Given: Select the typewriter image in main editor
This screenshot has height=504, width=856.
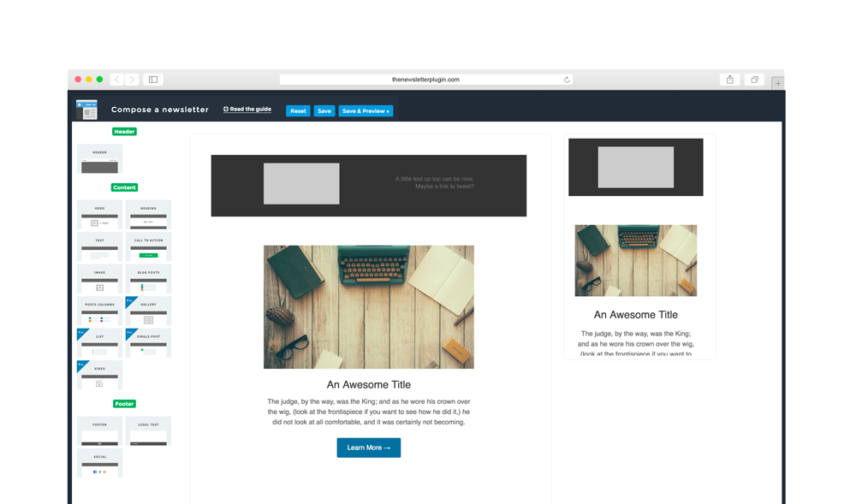Looking at the screenshot, I should (x=368, y=307).
